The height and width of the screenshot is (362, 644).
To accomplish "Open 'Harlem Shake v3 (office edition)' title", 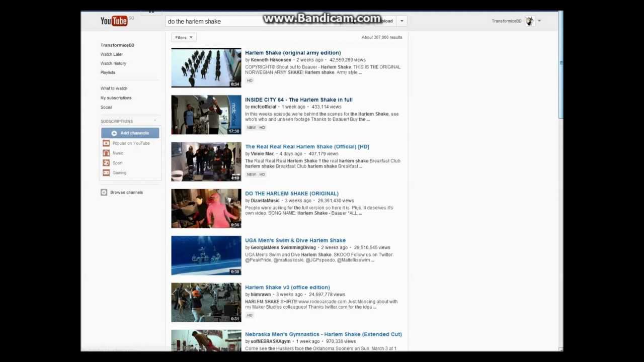I will (287, 288).
